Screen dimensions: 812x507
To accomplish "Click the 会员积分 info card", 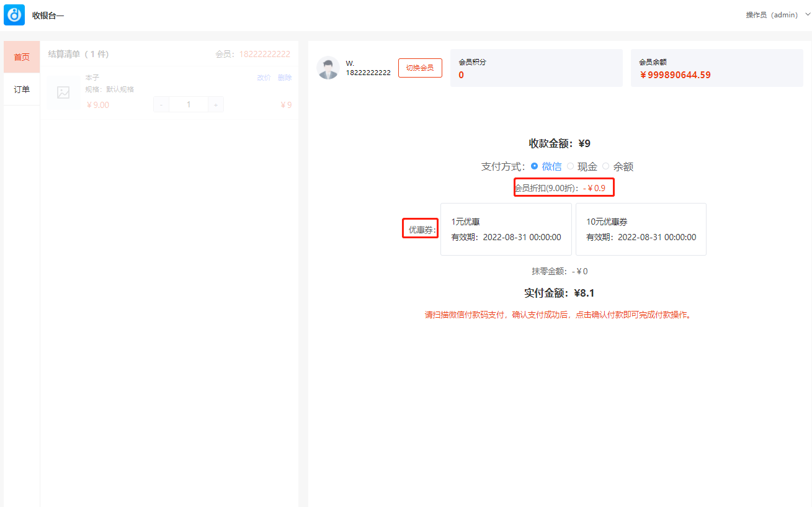I will [536, 68].
